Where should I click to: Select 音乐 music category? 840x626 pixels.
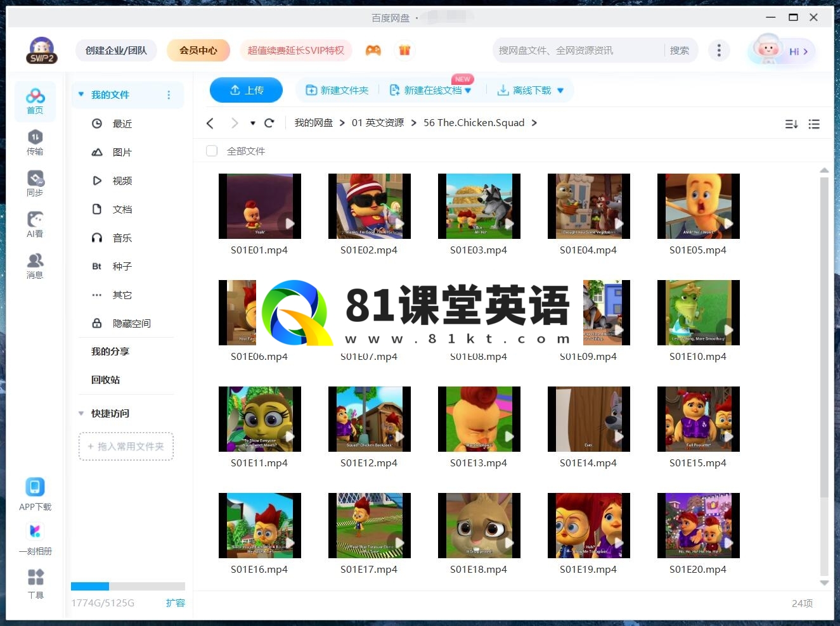pos(122,238)
